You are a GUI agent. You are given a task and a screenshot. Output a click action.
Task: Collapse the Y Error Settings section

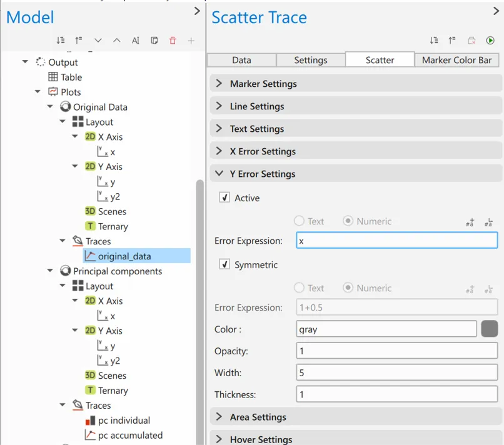(356, 174)
